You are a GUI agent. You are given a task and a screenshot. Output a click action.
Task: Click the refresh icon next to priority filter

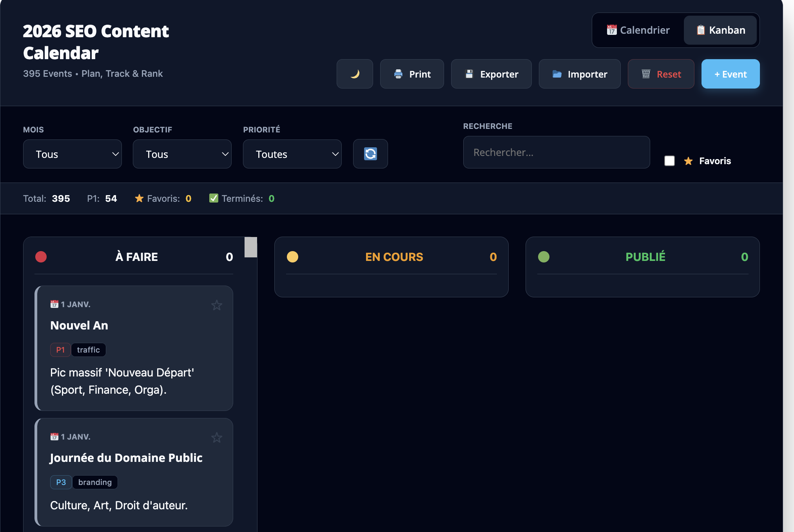point(370,154)
